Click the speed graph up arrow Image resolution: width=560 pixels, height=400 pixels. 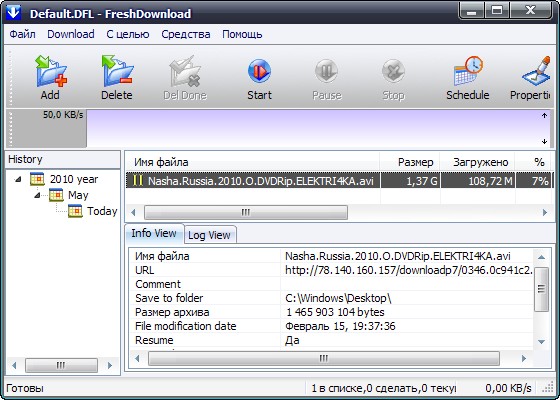tap(544, 116)
